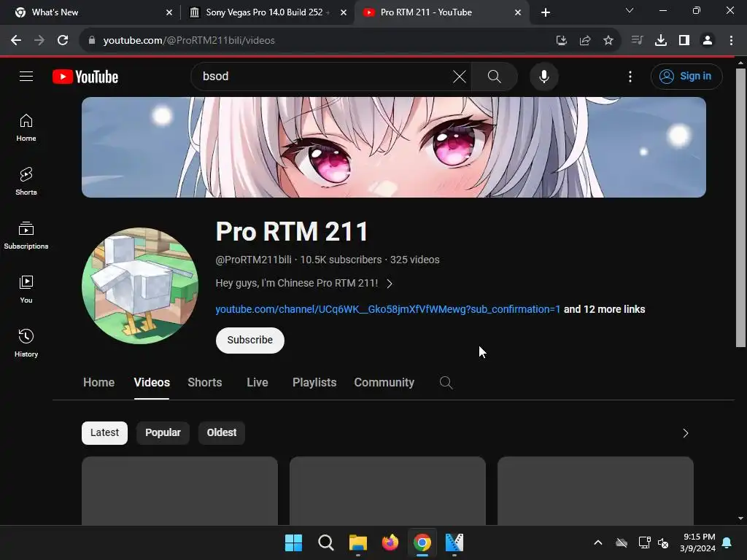Launch Firefox from the taskbar
Viewport: 747px width, 560px height.
pos(390,542)
